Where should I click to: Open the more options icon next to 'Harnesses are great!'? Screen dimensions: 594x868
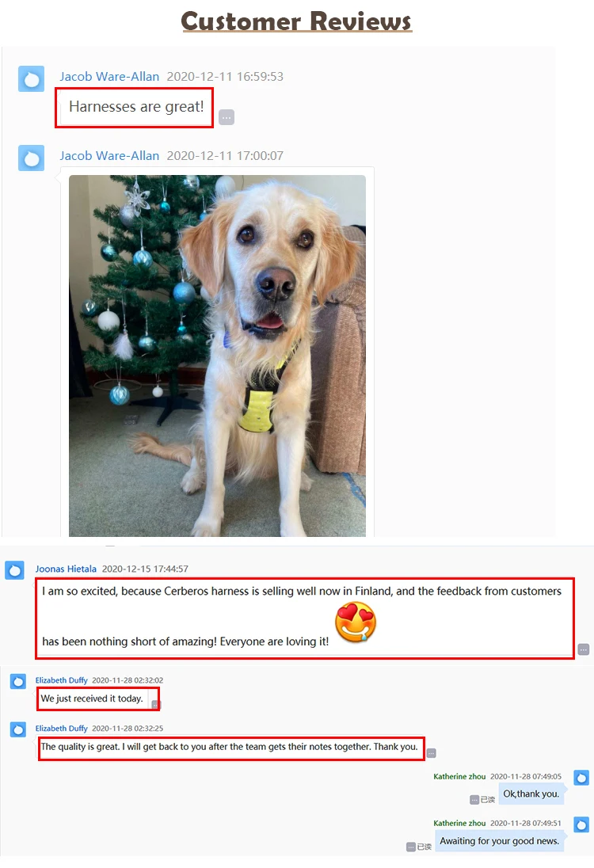[227, 117]
